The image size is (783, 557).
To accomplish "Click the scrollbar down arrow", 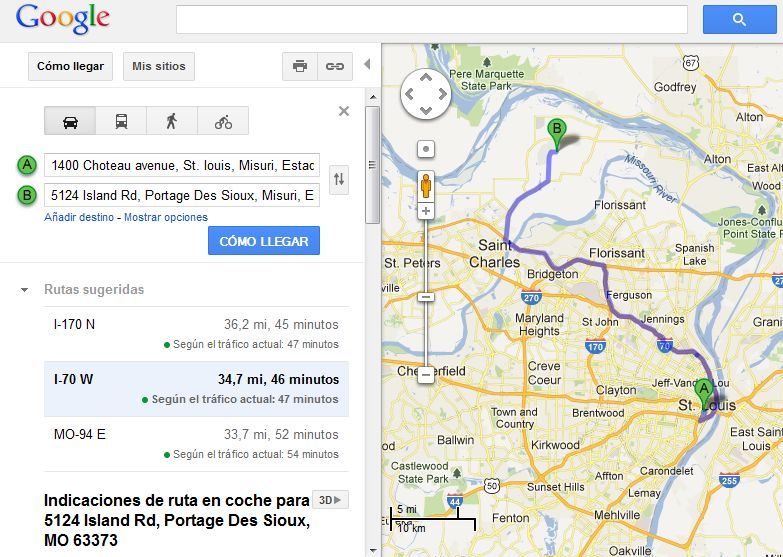I will [x=373, y=551].
